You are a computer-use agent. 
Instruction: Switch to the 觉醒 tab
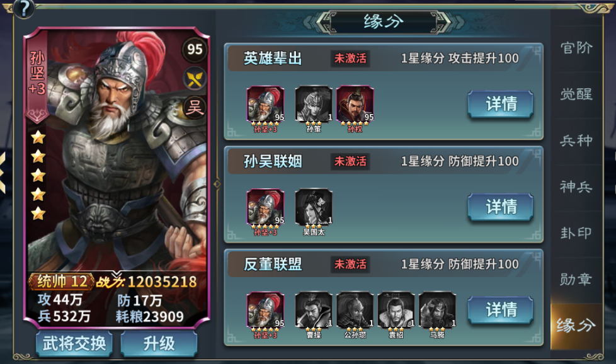(576, 94)
